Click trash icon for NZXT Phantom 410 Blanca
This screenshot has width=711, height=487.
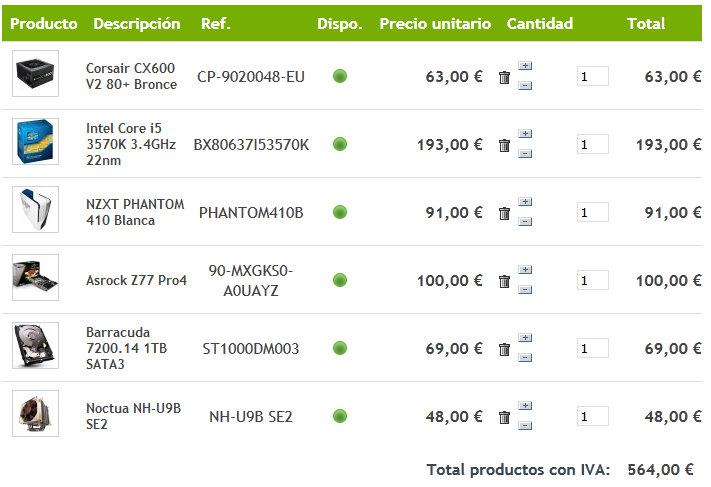coord(504,213)
